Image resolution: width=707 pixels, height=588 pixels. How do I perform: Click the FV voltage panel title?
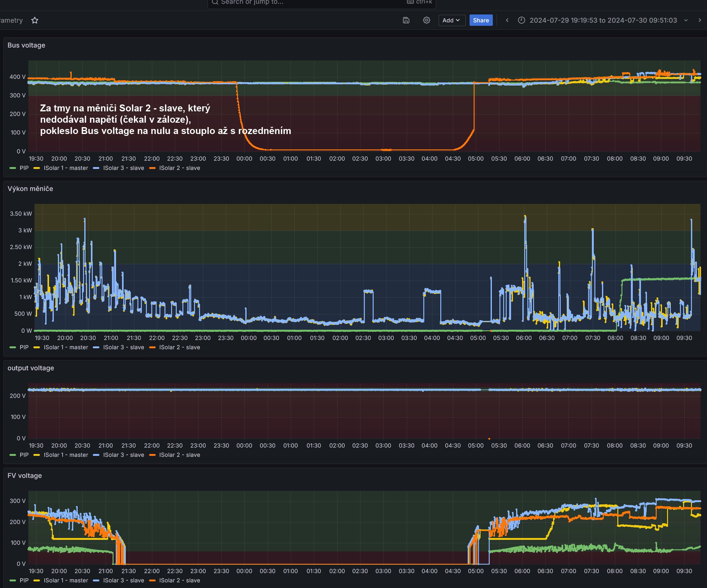click(x=25, y=475)
